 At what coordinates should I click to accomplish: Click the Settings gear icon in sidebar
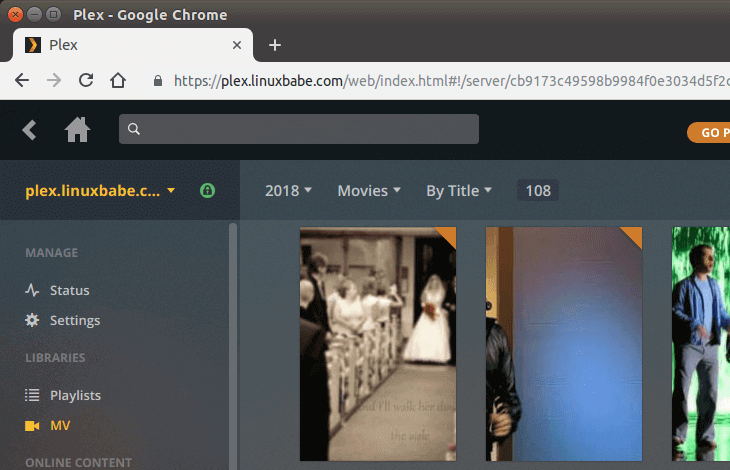click(32, 320)
